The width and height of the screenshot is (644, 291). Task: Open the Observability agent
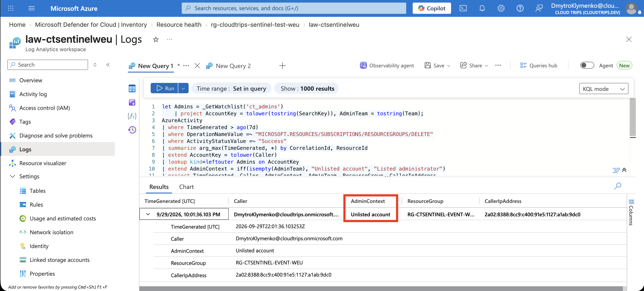pyautogui.click(x=387, y=65)
